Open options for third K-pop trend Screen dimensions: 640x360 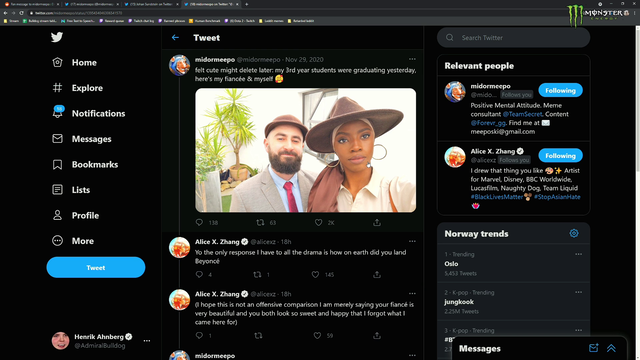point(578,330)
